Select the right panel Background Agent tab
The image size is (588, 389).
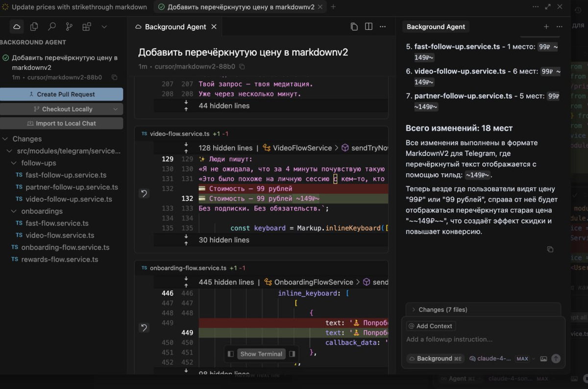click(x=436, y=26)
